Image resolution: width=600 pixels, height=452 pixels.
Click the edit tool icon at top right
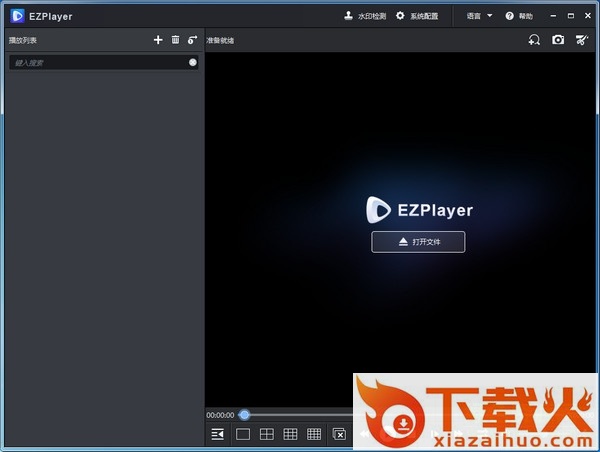tap(582, 40)
